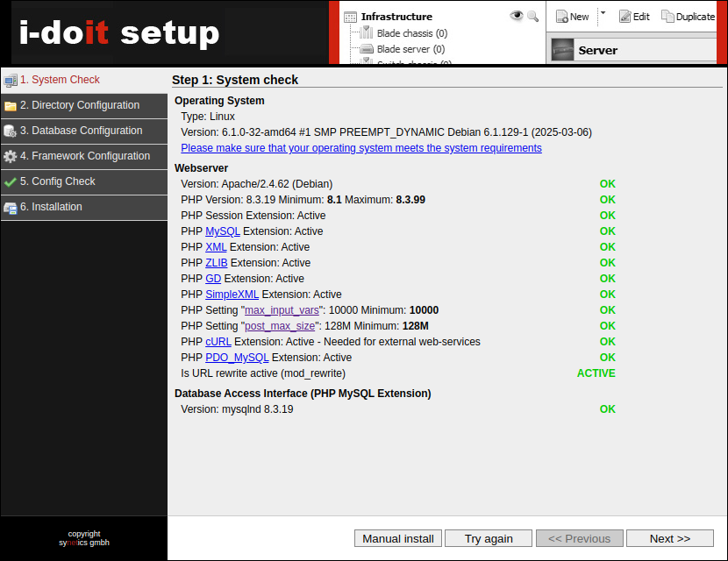Open the max_input_vars setting link
The height and width of the screenshot is (561, 728).
coord(282,310)
